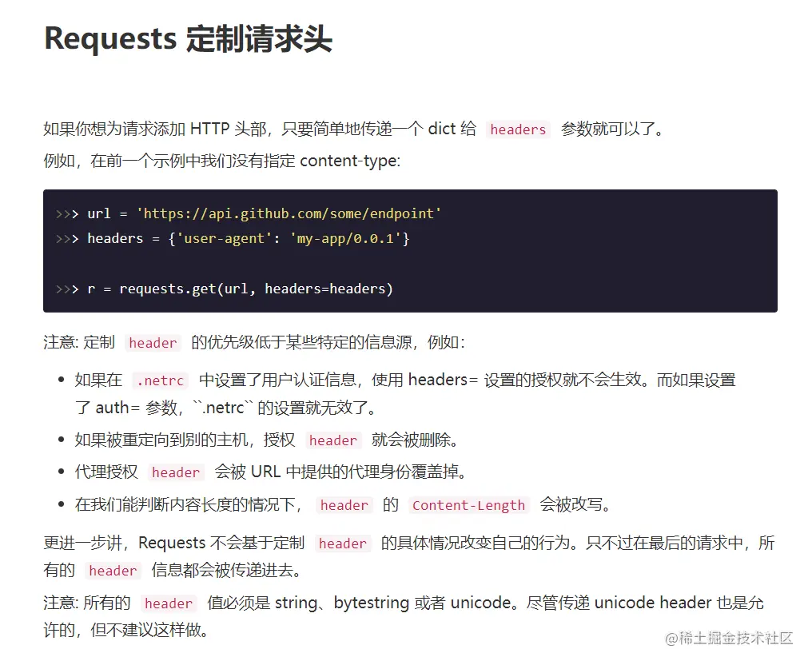The width and height of the screenshot is (812, 665).
Task: Click the "header" tag after "代理授权"
Action: pos(176,472)
